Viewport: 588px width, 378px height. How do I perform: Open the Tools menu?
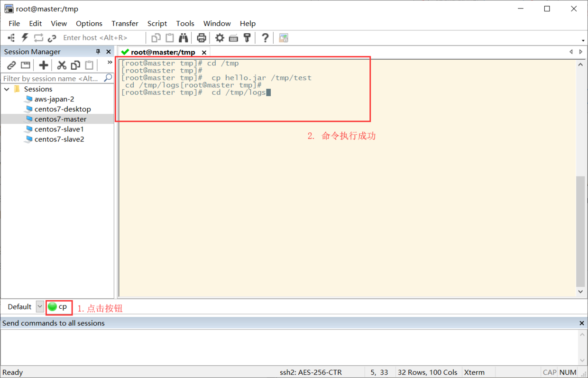coord(185,23)
